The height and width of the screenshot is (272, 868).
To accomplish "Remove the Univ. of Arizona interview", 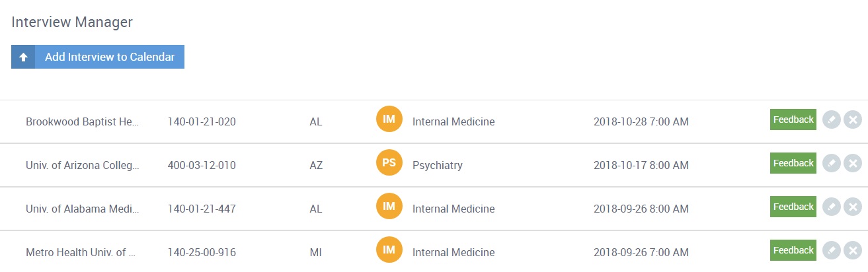I will pyautogui.click(x=853, y=164).
